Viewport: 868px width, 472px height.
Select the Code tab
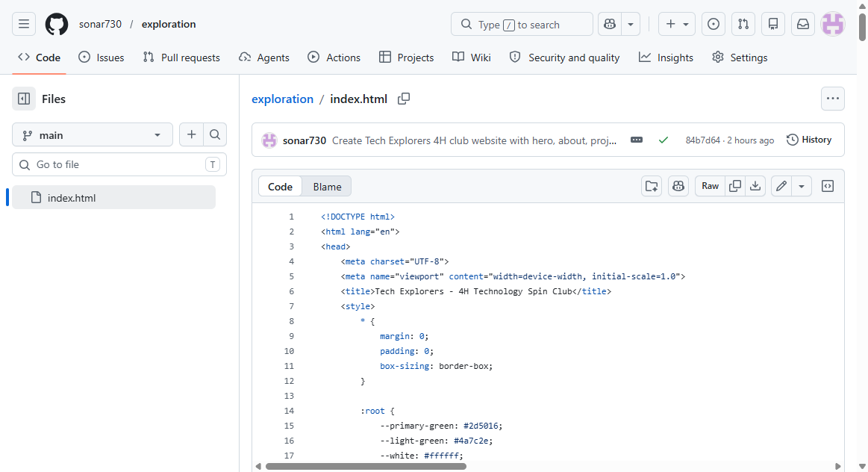pos(40,58)
